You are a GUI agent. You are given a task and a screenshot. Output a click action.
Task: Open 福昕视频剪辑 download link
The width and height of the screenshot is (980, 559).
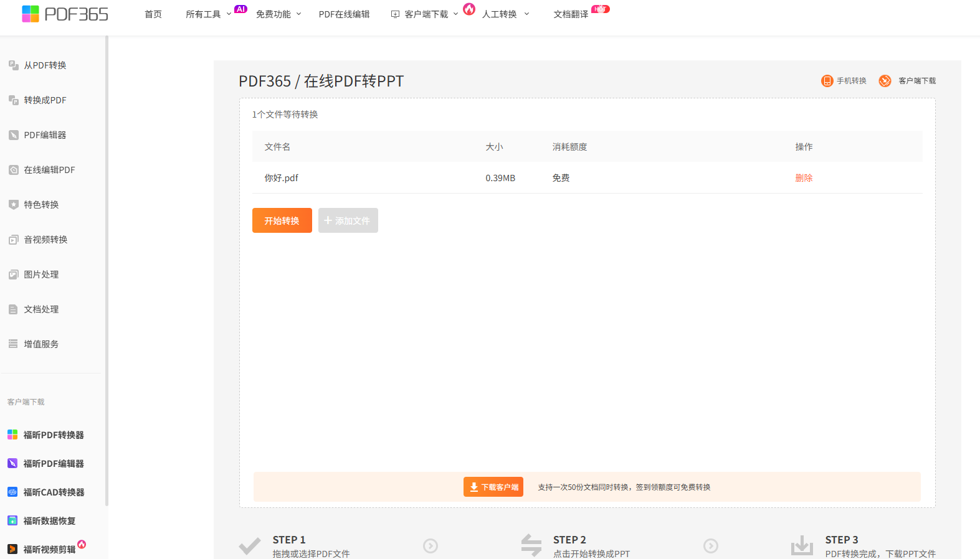49,549
